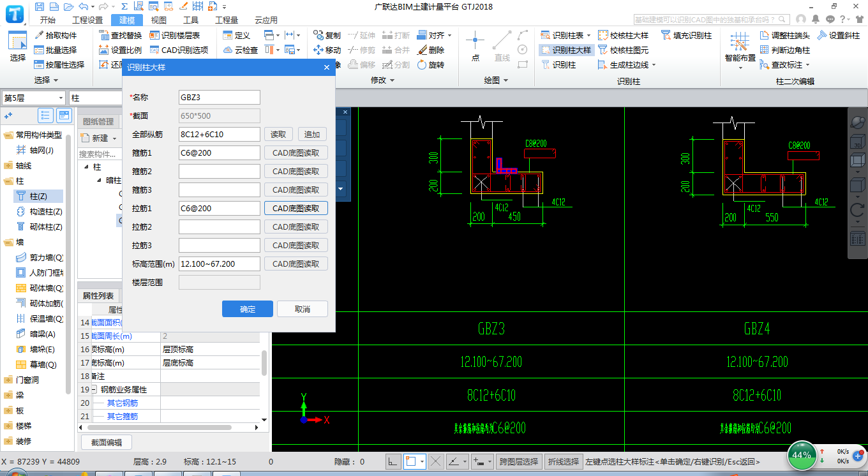Expand the 绘图 group dropdown
Image resolution: width=868 pixels, height=476 pixels.
tap(505, 80)
